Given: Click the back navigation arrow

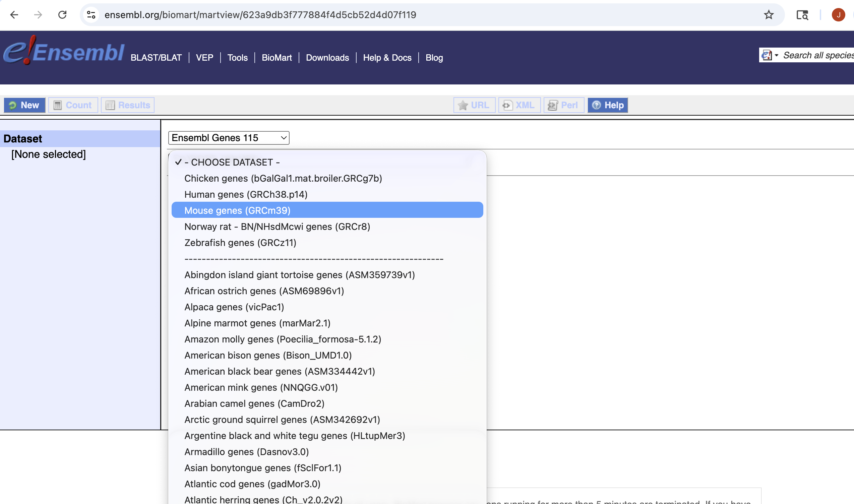Looking at the screenshot, I should 14,15.
